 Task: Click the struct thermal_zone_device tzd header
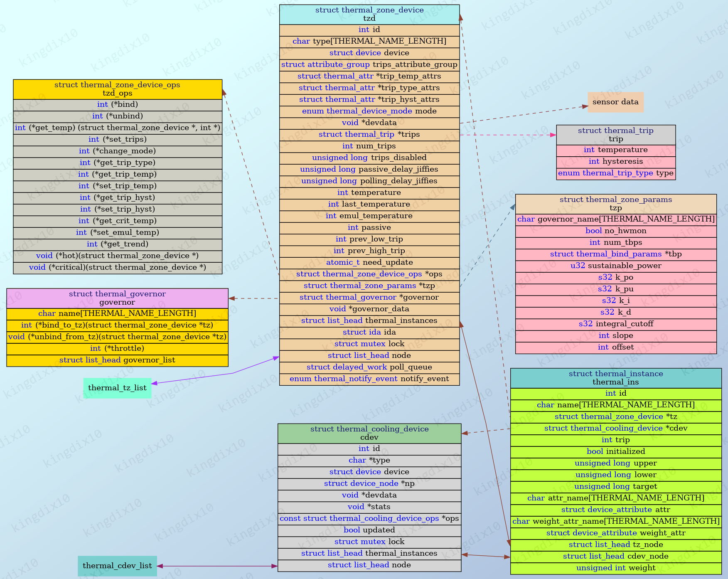[369, 14]
